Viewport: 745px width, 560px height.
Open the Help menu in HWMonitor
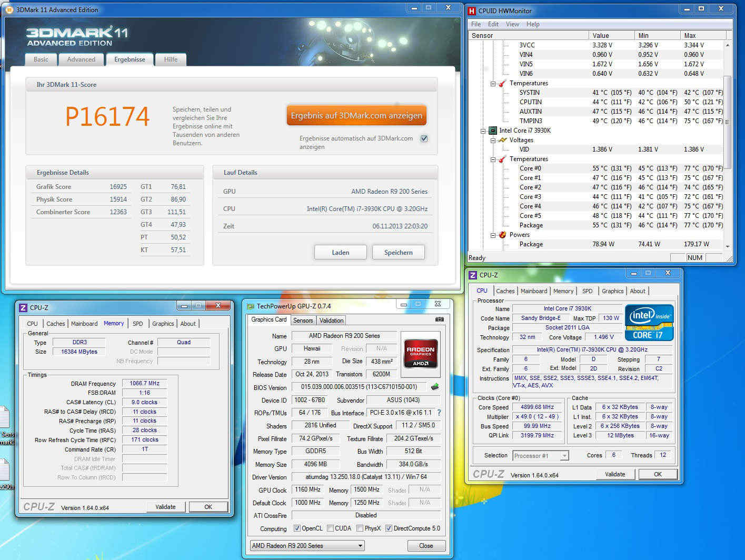[533, 24]
